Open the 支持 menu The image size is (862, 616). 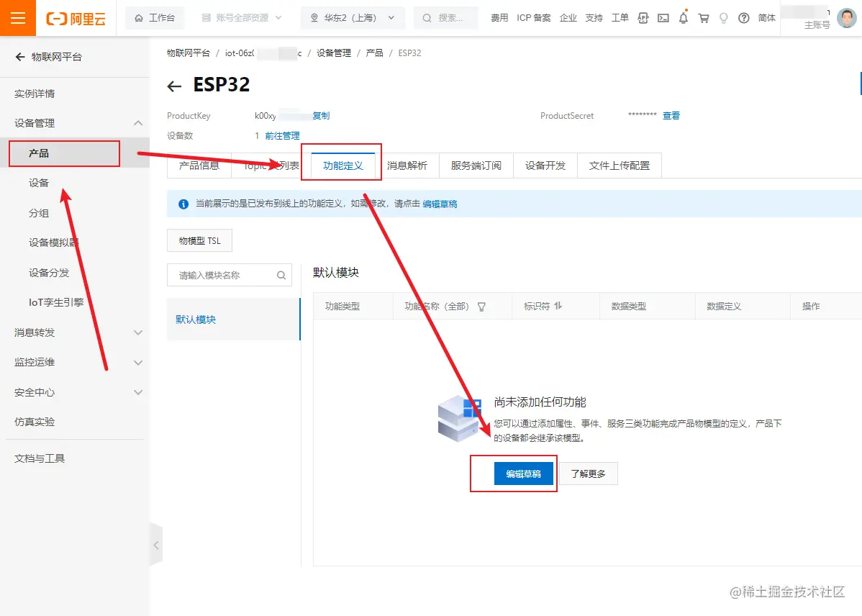coord(594,17)
